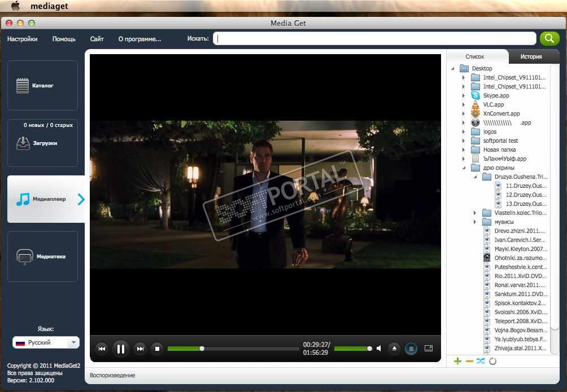This screenshot has width=567, height=392.
Task: Expand the logos folder node
Action: pos(464,131)
